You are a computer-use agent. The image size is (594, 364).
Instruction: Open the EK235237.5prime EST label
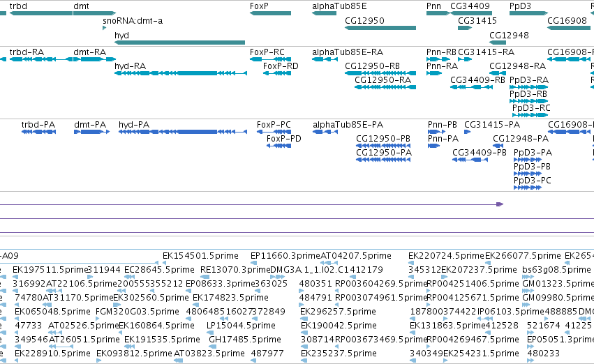click(x=339, y=354)
